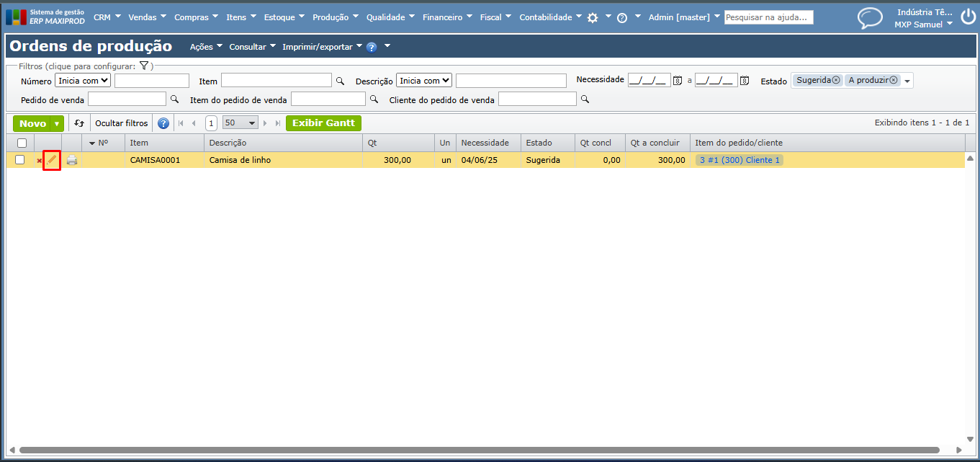Open the Nº column sort menu arrow
The image size is (980, 462).
pyautogui.click(x=92, y=143)
